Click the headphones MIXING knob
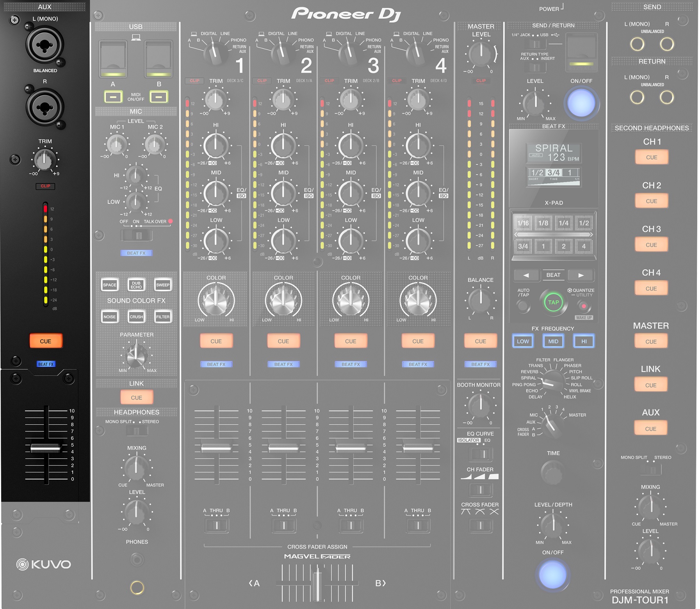 pos(136,467)
